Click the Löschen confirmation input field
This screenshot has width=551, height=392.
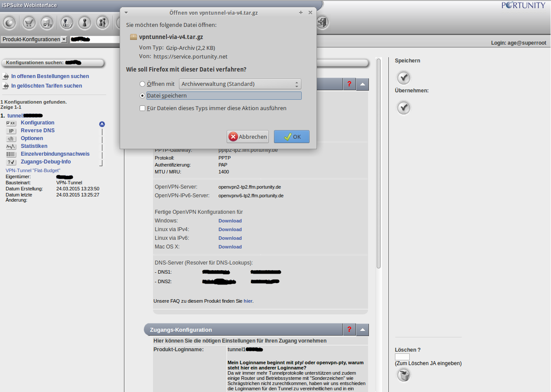click(402, 357)
